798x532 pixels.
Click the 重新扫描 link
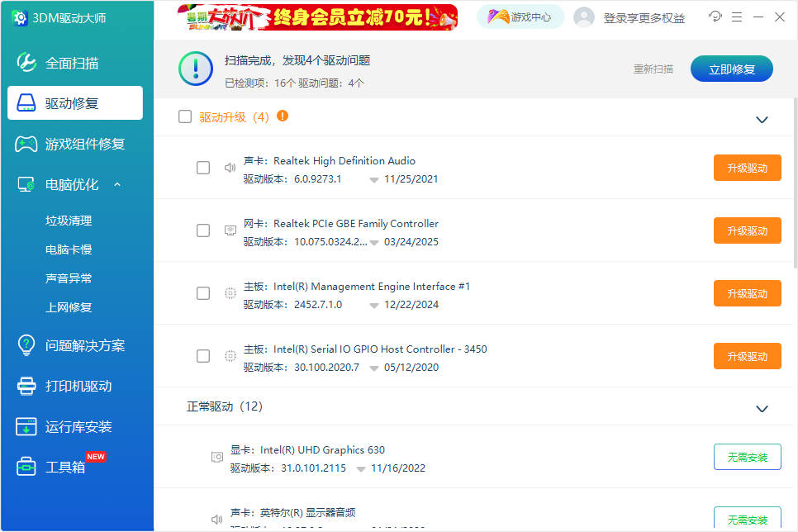click(x=653, y=69)
